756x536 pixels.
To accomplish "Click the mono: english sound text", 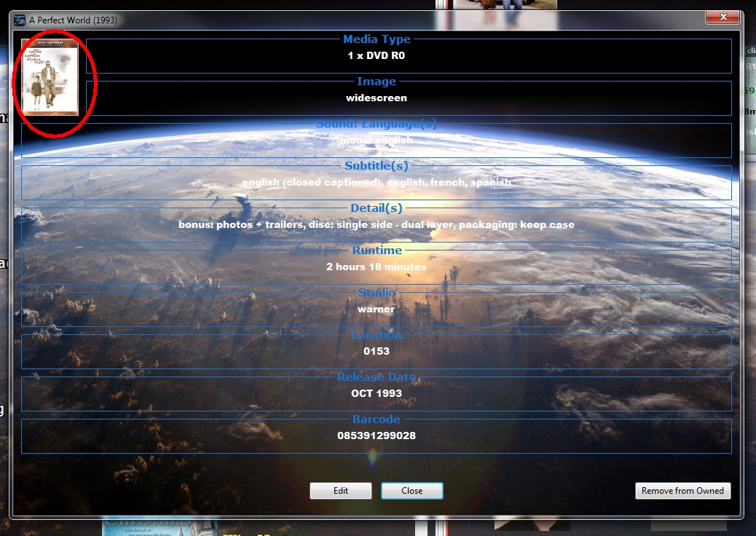I will coord(377,141).
